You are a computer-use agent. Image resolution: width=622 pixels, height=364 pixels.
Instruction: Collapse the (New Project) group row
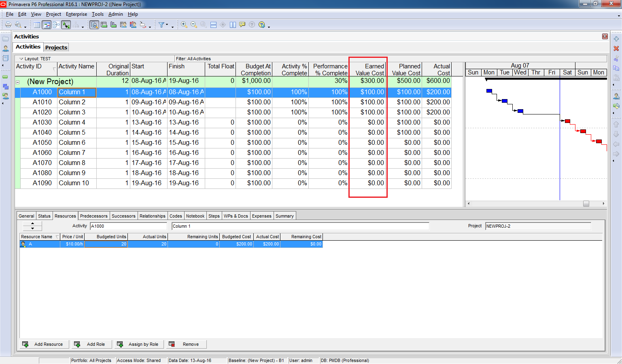[18, 82]
